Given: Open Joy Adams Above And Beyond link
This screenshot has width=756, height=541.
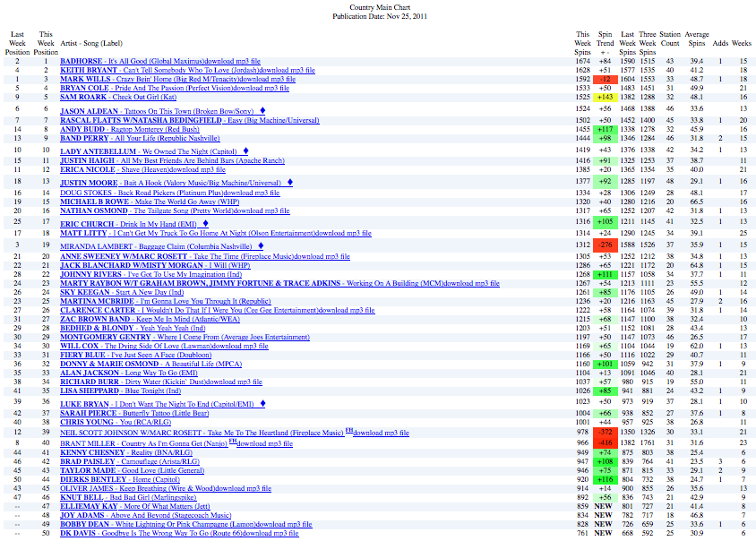Looking at the screenshot, I should point(146,515).
